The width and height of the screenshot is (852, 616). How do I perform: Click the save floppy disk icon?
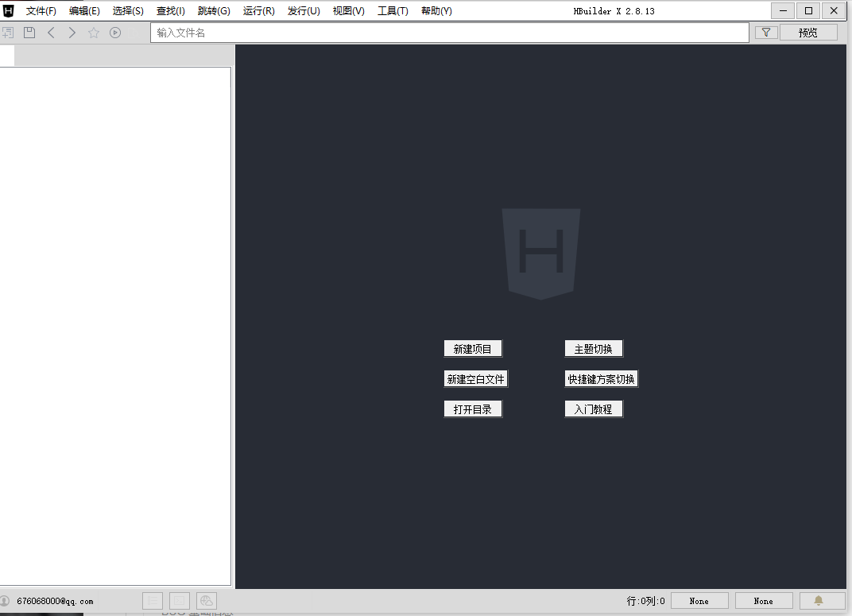[29, 33]
